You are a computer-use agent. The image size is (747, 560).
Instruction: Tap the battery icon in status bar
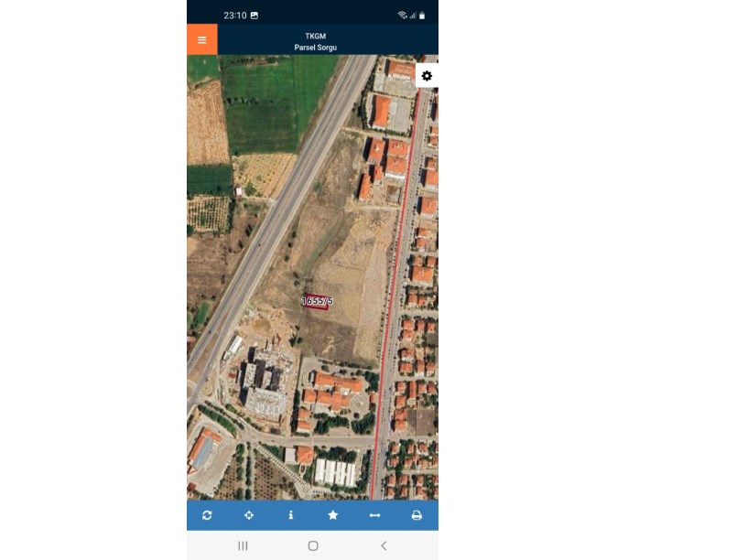point(422,16)
